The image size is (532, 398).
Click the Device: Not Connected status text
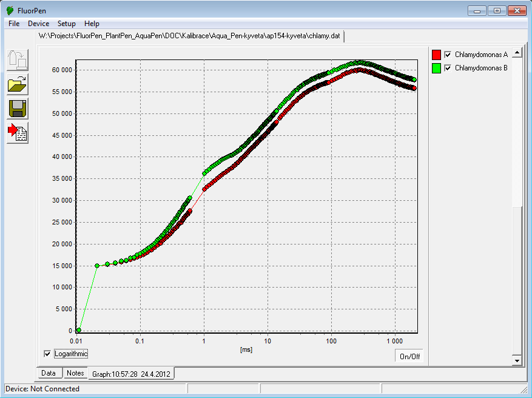click(x=42, y=389)
